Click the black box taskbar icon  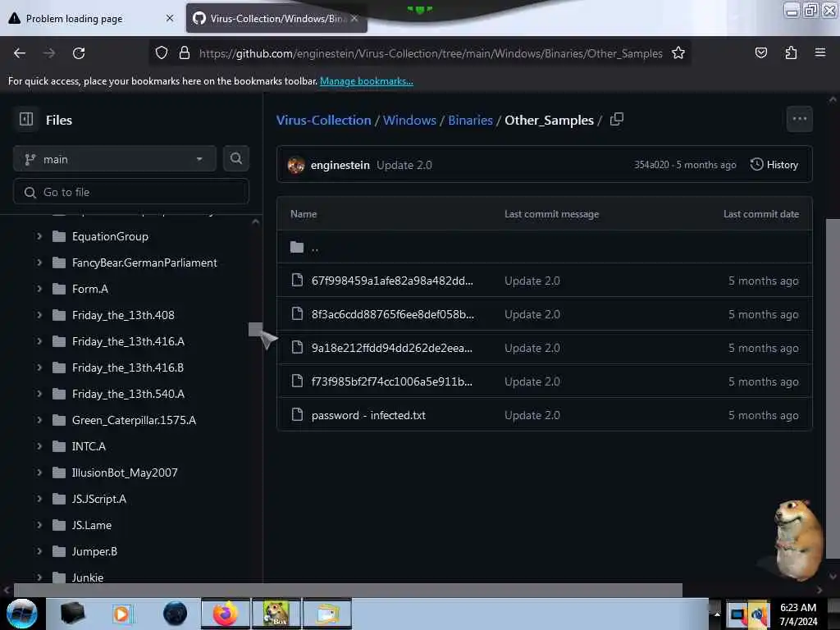pos(72,614)
